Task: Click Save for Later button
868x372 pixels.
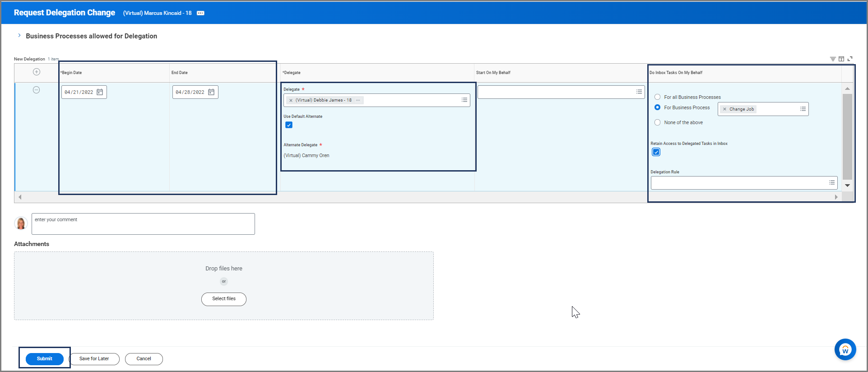Action: [94, 359]
